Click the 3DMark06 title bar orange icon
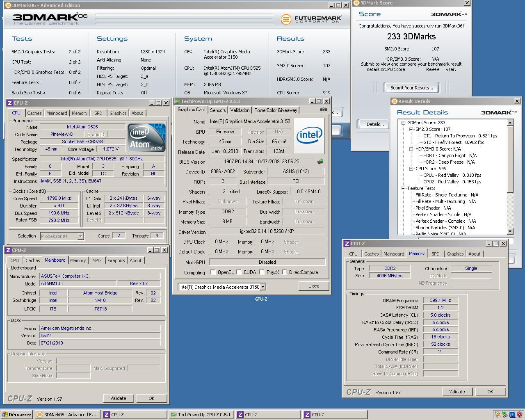Screen dimensions: 525x420 tap(8, 5)
